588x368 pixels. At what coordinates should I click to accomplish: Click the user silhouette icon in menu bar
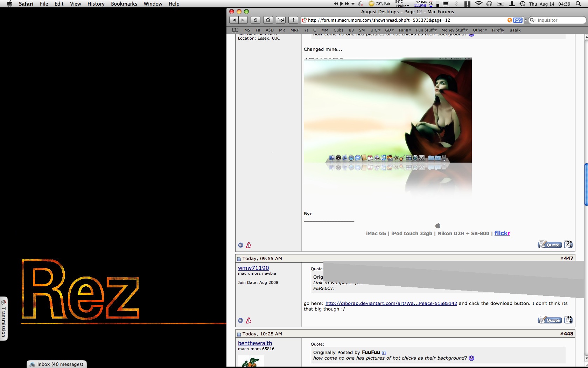(512, 4)
